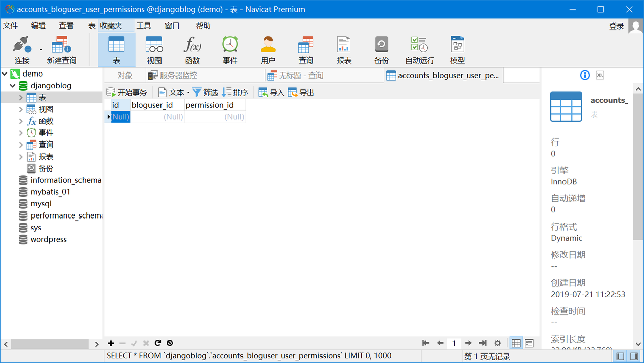
Task: Show the DDL panel icon
Action: click(x=600, y=75)
